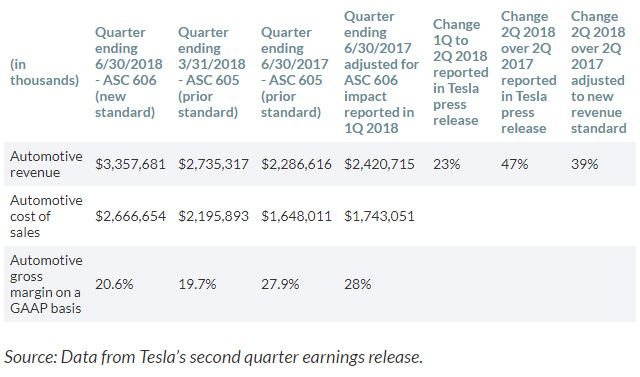Click the Automotive cost of sales label
The height and width of the screenshot is (377, 640).
click(46, 216)
